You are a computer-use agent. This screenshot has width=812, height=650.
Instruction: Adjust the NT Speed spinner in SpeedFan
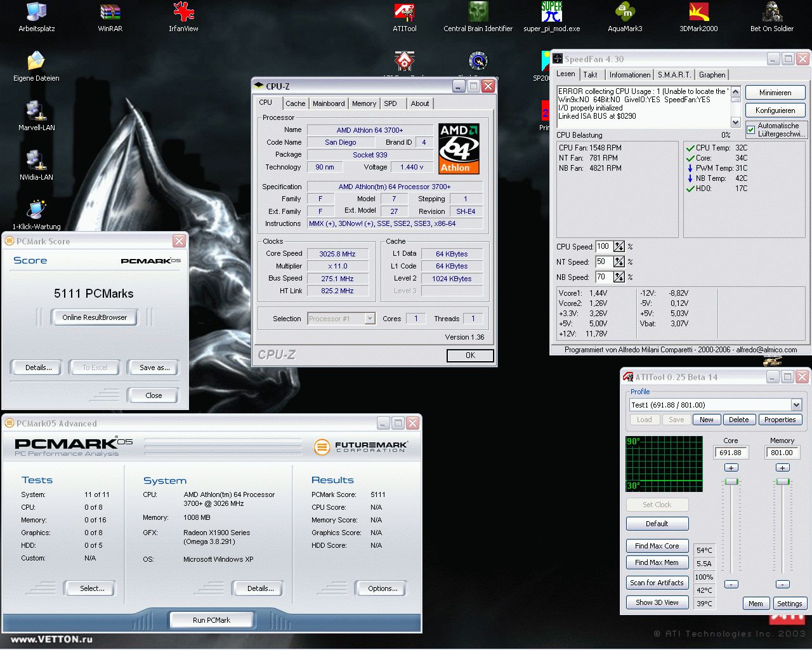point(619,262)
